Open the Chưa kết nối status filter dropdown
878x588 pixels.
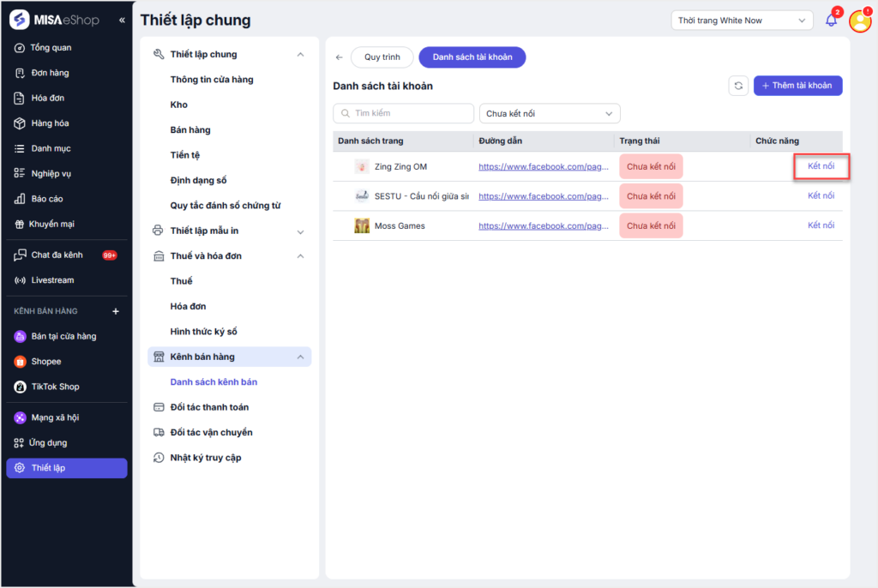point(550,113)
